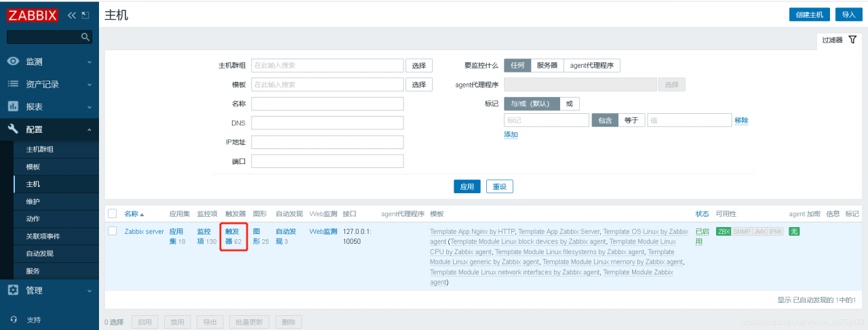Screen dimensions: 868x330
Task: Open 自动发现 submenu item
Action: (56, 253)
